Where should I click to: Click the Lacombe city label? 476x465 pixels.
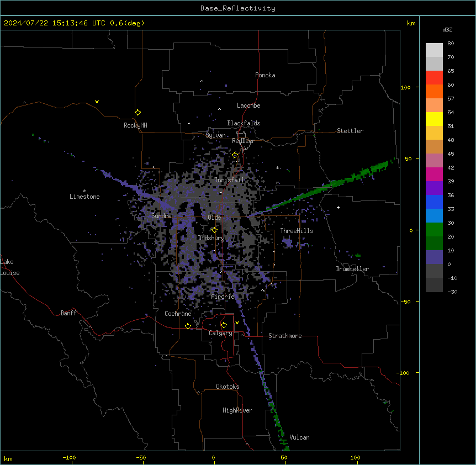[248, 105]
